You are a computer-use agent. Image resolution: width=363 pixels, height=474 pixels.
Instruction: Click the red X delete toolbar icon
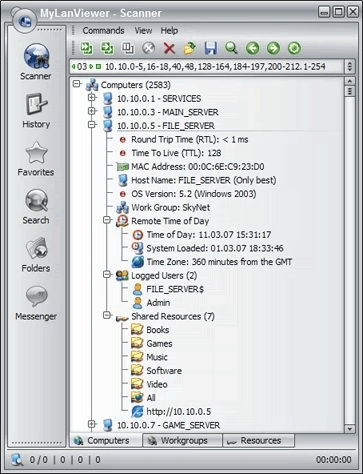169,48
